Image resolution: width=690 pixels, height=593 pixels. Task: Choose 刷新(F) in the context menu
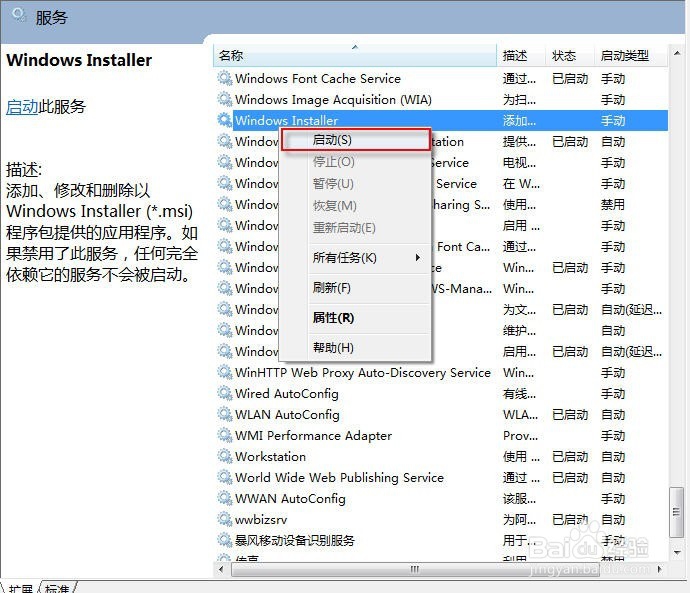click(x=356, y=288)
